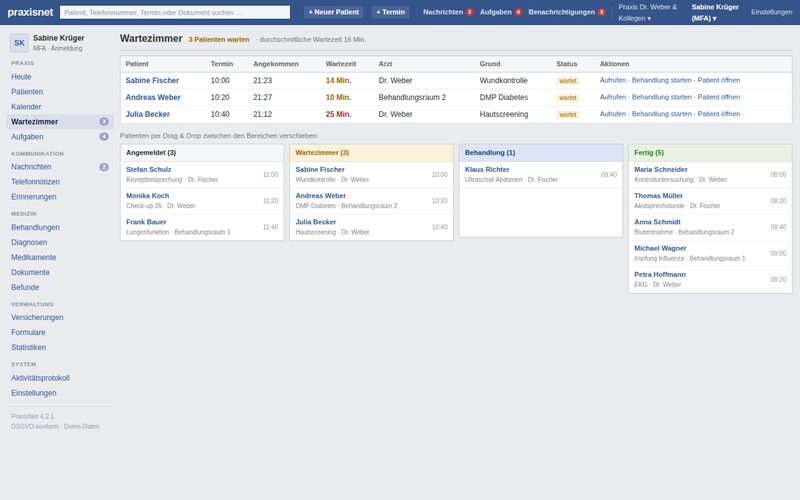Viewport: 800px width, 500px height.
Task: Select Maria Schneider card in Fertig
Action: click(710, 174)
